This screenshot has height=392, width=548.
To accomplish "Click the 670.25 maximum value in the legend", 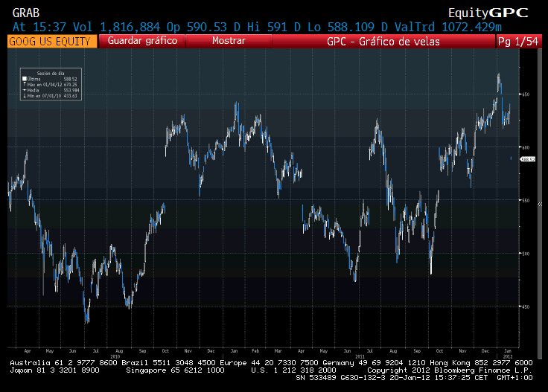I will tap(70, 85).
